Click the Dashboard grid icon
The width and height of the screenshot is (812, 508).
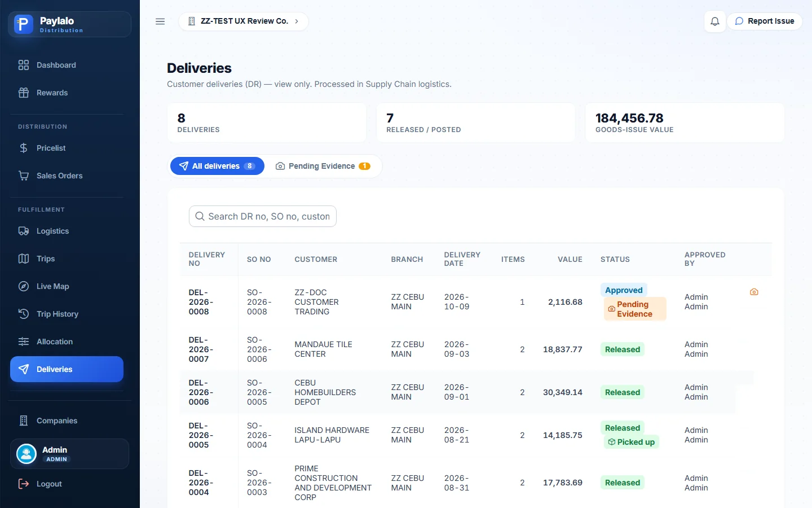(24, 65)
